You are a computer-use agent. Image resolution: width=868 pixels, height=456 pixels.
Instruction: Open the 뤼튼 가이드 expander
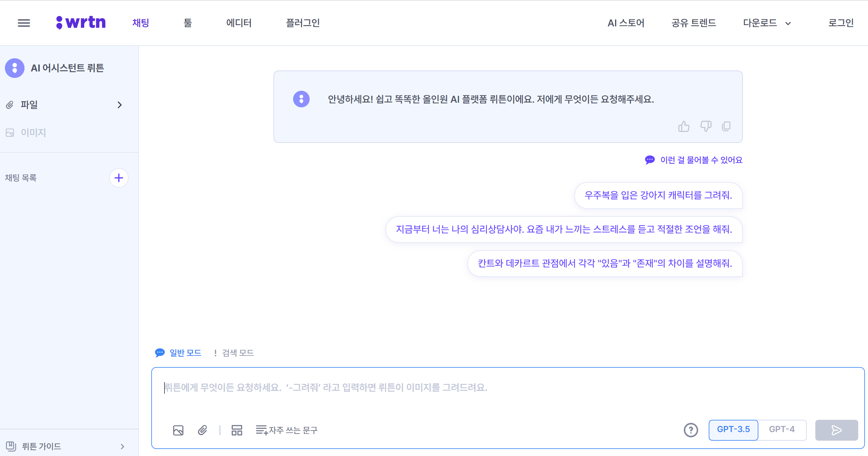tap(122, 446)
